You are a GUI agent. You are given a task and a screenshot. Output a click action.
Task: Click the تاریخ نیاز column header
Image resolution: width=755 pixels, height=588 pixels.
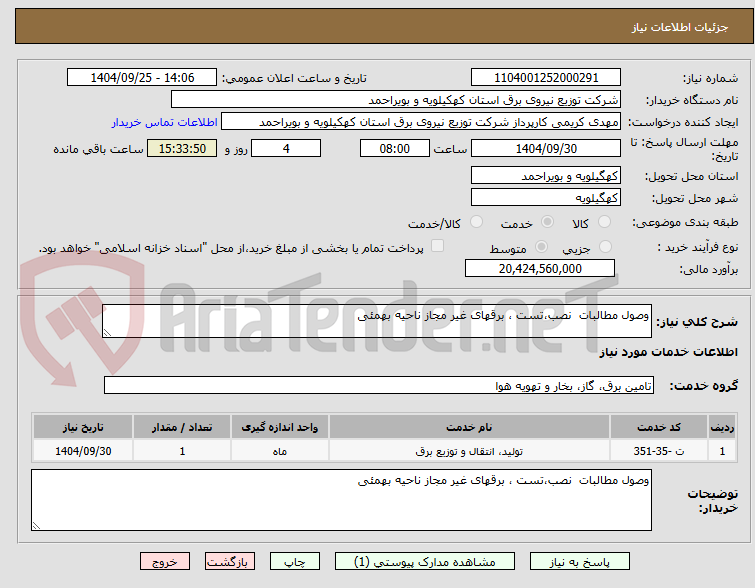[x=83, y=427]
